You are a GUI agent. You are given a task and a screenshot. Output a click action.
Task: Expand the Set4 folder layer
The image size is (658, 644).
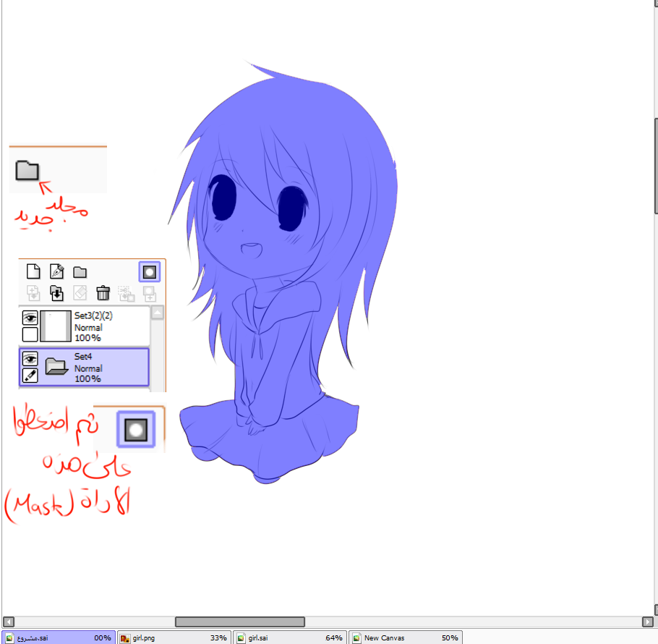coord(56,367)
